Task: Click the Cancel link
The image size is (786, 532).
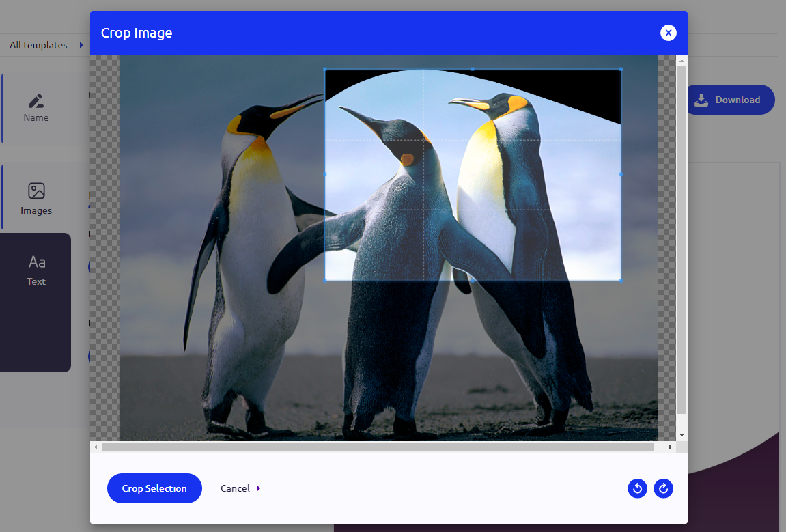Action: 236,488
